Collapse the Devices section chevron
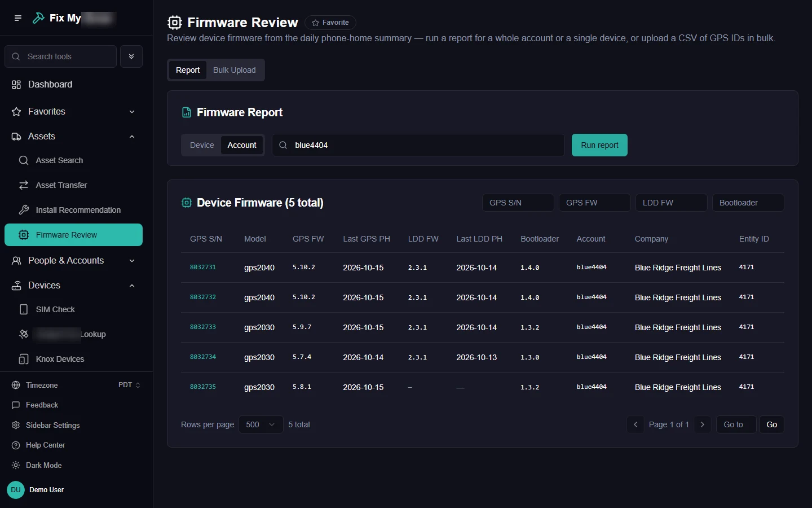Screen dimensions: 812x508 point(132,286)
